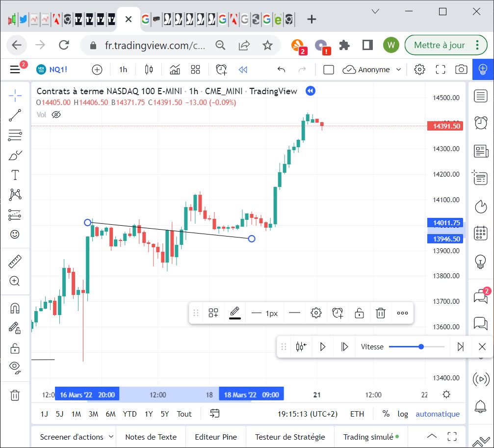Hide all drawings with the eye icon
This screenshot has width=494, height=448.
click(15, 368)
